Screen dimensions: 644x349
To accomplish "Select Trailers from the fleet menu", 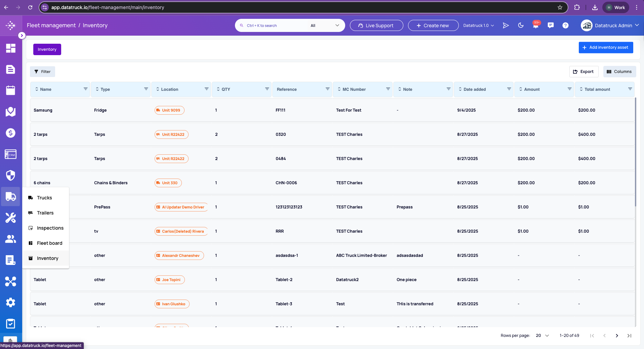I will coord(45,213).
